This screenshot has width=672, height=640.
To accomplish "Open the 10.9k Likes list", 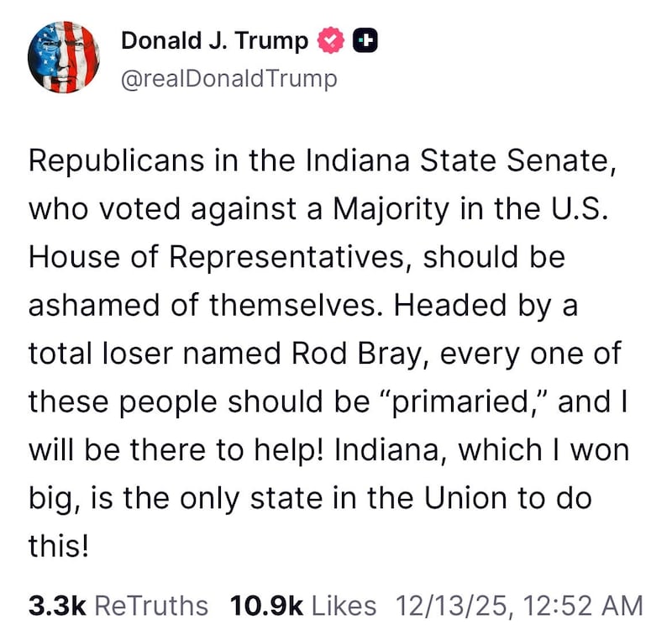I will pyautogui.click(x=304, y=604).
